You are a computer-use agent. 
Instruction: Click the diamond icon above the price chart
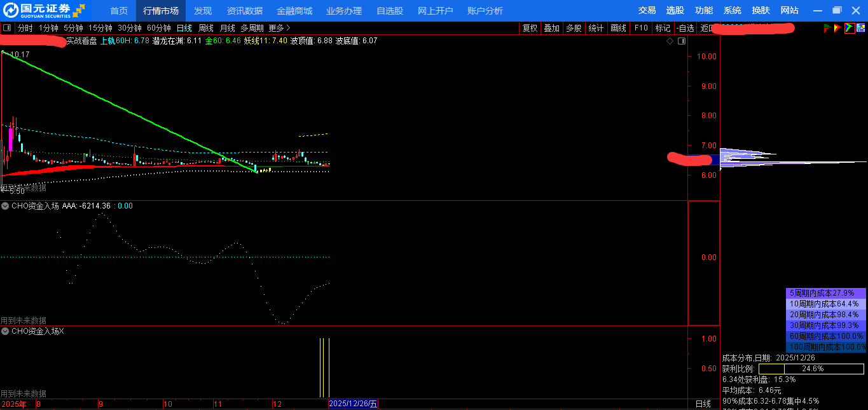click(x=670, y=41)
